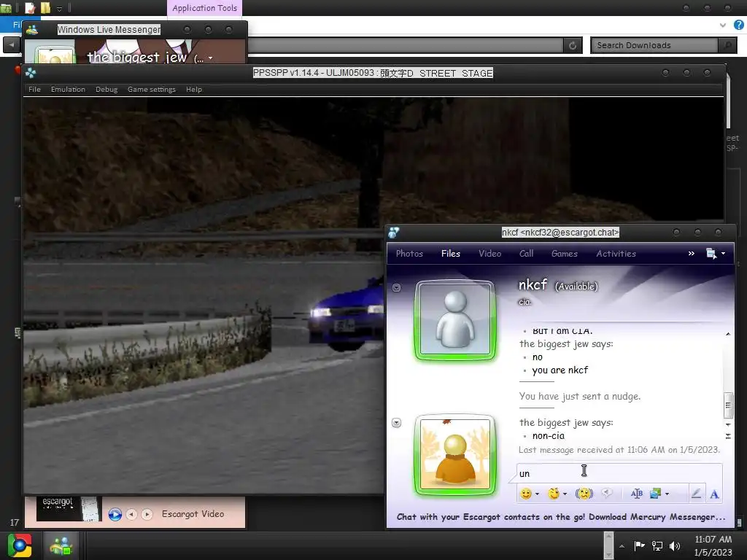The image size is (747, 560).
Task: Open the show menu icon in chat toolbar
Action: click(x=711, y=254)
